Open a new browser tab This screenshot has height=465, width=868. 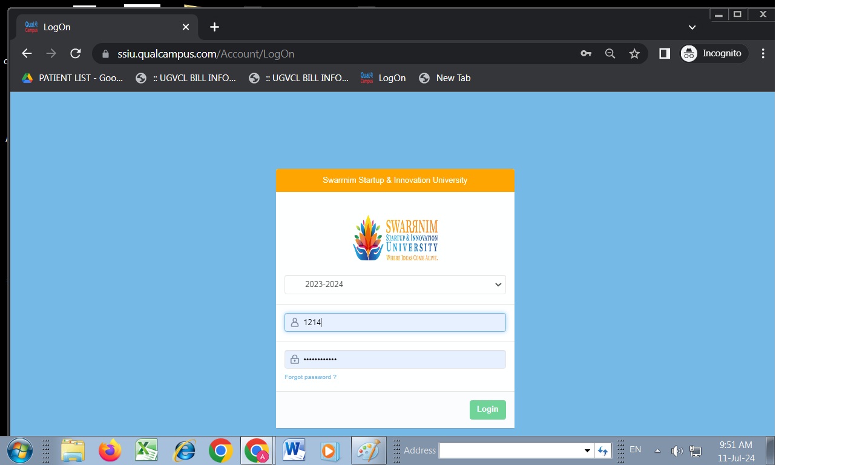[214, 27]
